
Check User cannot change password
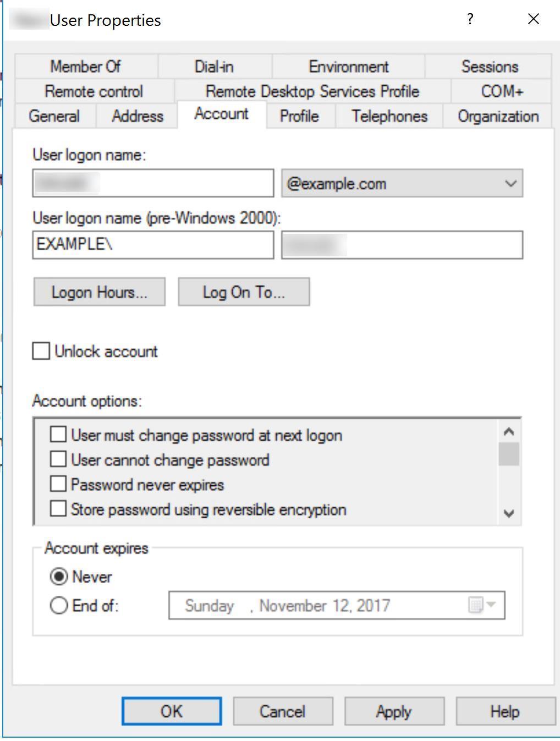click(58, 459)
